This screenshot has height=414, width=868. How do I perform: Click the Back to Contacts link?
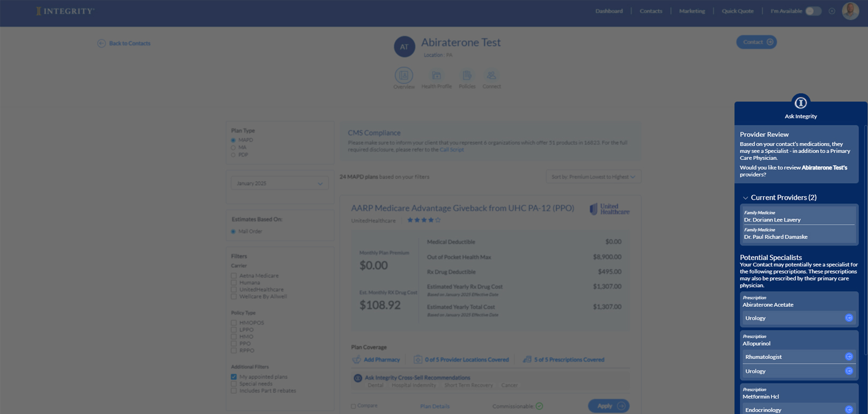coord(130,43)
